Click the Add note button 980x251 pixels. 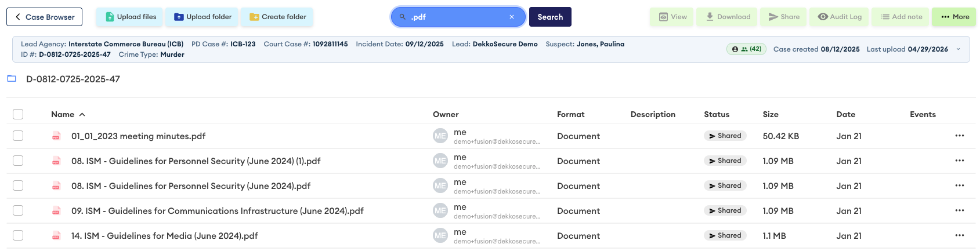click(x=901, y=17)
